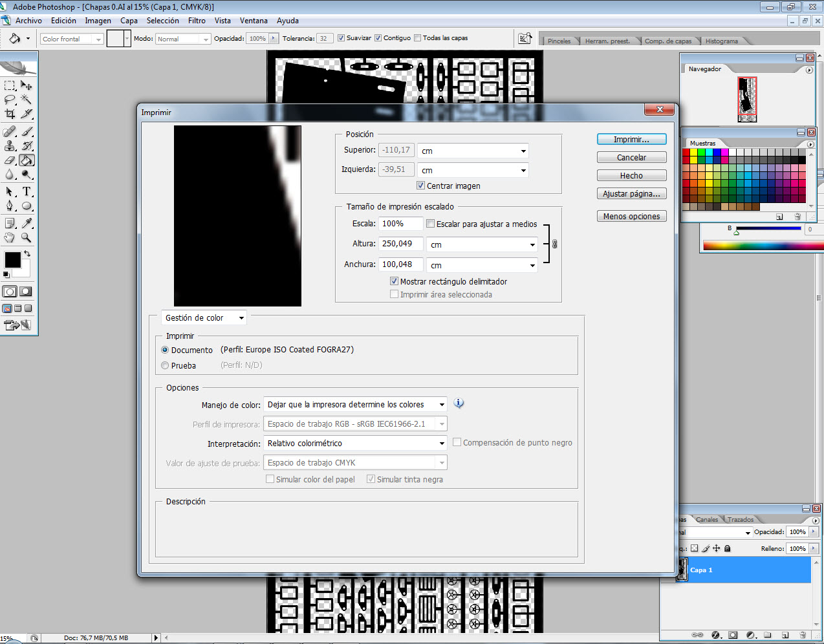Select the Path Selection tool
Viewport: 824px width, 644px height.
coord(10,191)
